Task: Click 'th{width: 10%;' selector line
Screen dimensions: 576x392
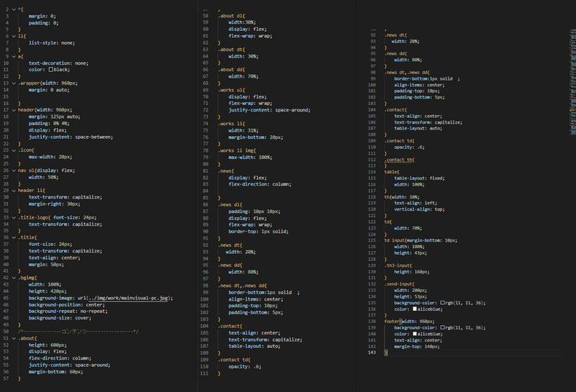Action: [402, 197]
